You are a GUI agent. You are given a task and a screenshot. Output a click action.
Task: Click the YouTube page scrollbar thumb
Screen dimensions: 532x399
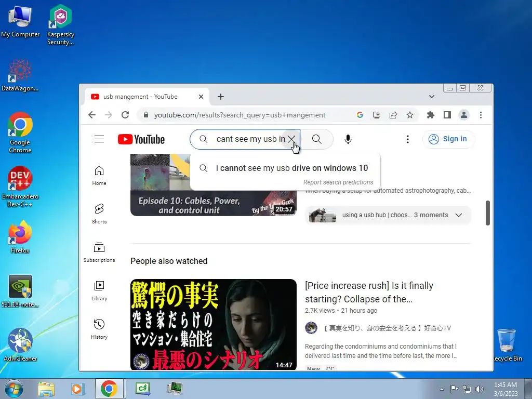[x=487, y=213]
